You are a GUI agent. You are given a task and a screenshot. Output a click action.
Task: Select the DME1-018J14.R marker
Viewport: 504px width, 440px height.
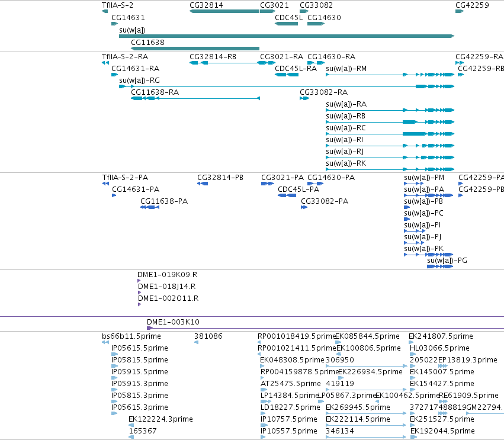(140, 293)
